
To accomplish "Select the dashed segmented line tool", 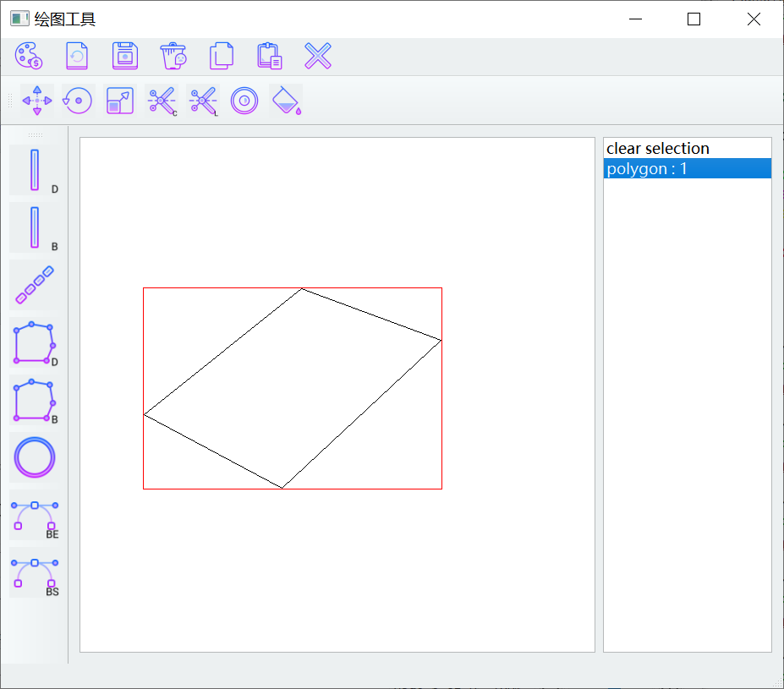I will tap(35, 285).
